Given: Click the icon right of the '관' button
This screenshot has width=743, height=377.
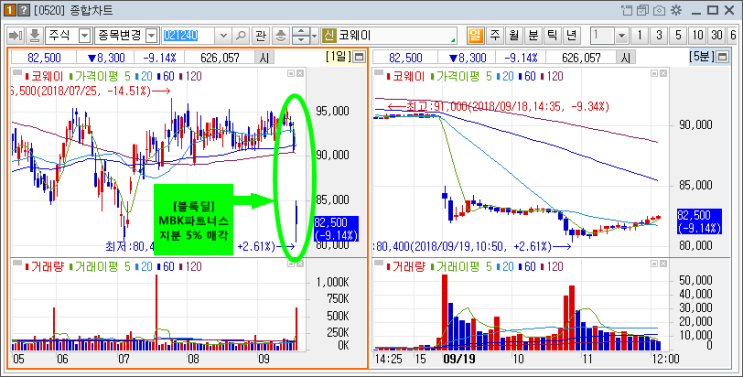Looking at the screenshot, I should tap(281, 35).
